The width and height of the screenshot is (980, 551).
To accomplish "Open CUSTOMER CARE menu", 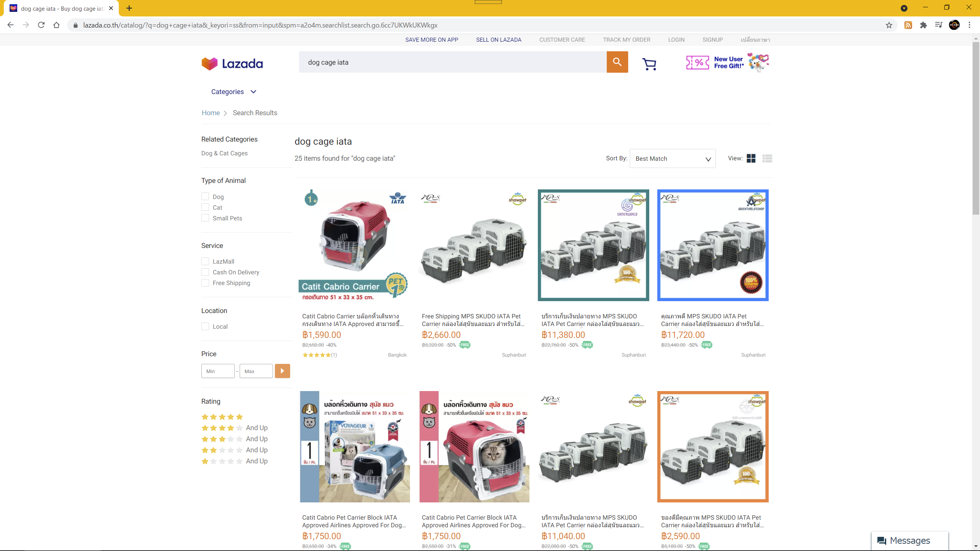I will point(562,40).
